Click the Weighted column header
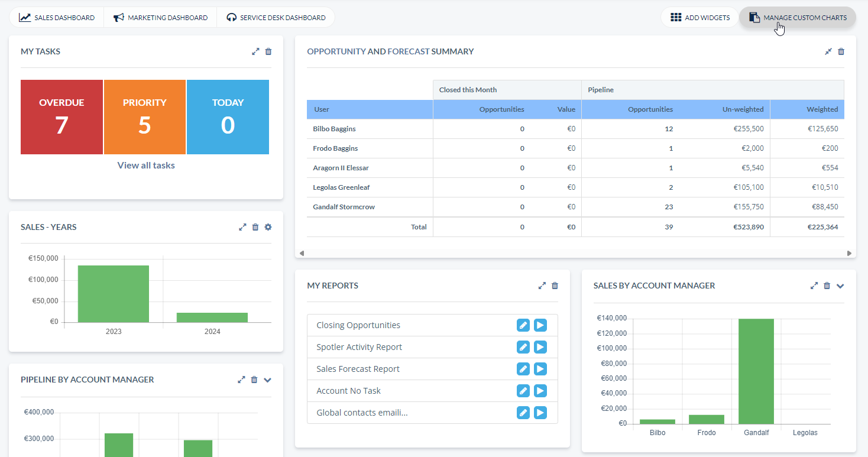 point(807,109)
